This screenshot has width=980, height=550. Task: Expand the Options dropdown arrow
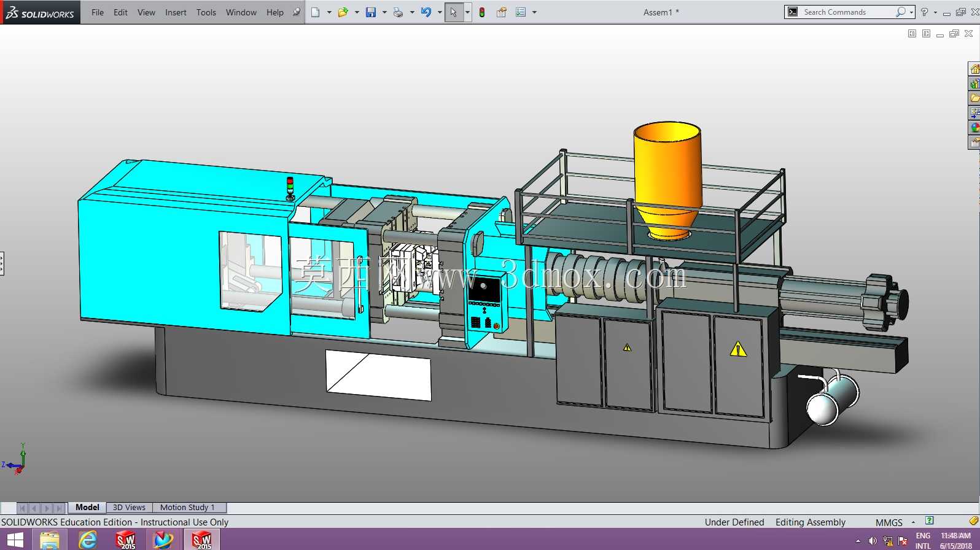(534, 12)
